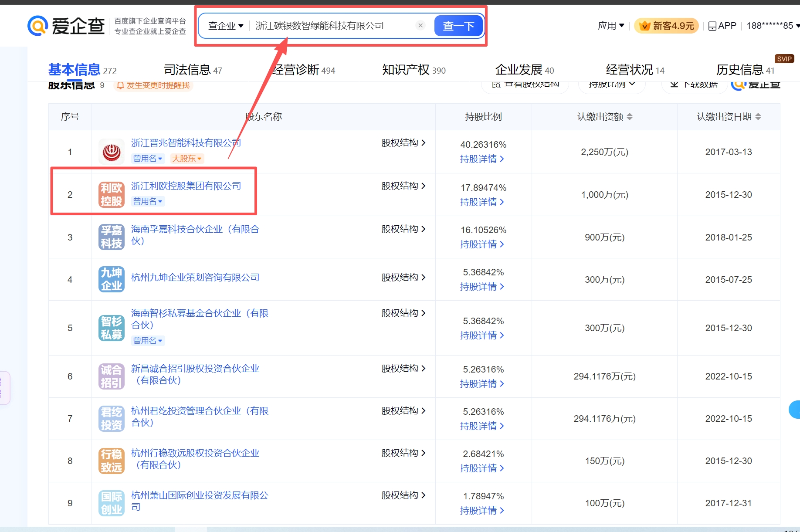Screen dimensions: 800x532
Task: Switch to 知识产权 tab
Action: coord(414,70)
